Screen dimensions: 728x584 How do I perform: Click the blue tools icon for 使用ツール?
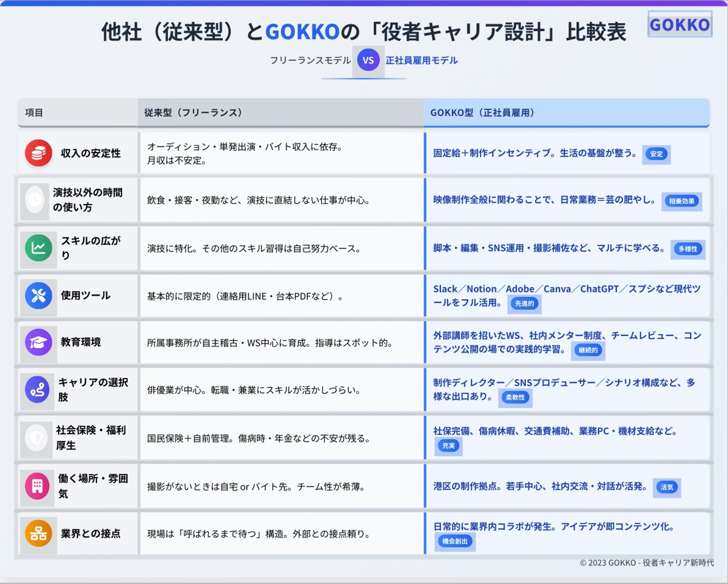click(x=38, y=295)
